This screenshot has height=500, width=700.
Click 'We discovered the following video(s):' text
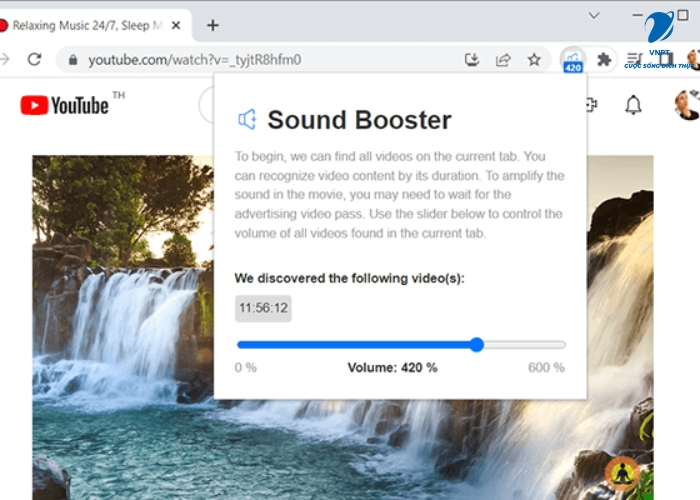pos(350,279)
